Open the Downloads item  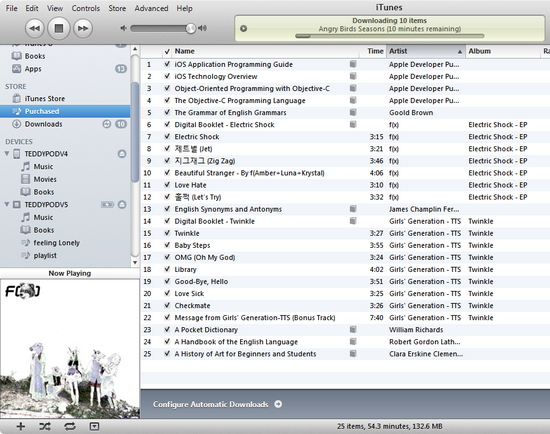[x=43, y=124]
